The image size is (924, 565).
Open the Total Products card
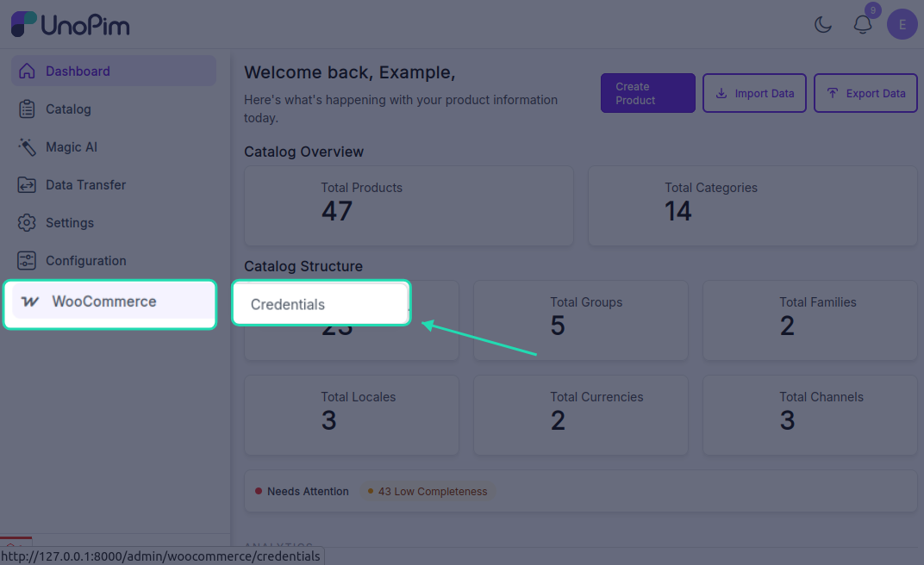click(x=409, y=206)
